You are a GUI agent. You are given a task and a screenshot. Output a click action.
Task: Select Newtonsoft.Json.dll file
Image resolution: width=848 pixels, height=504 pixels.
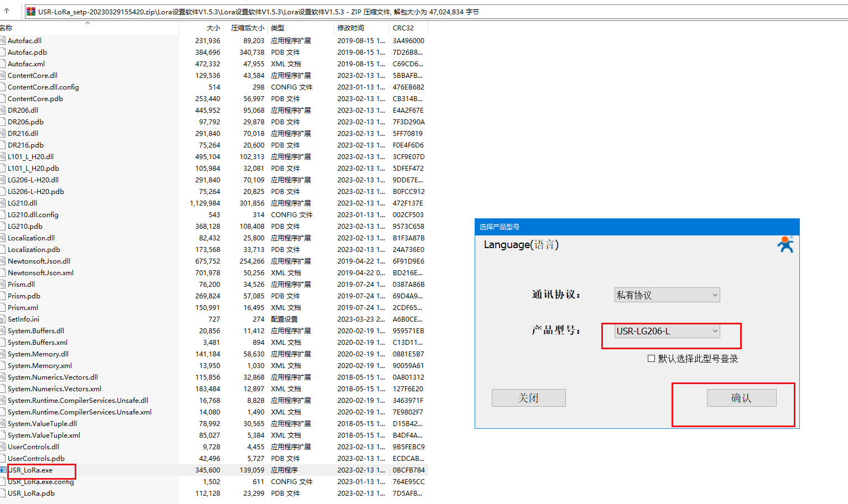(39, 261)
